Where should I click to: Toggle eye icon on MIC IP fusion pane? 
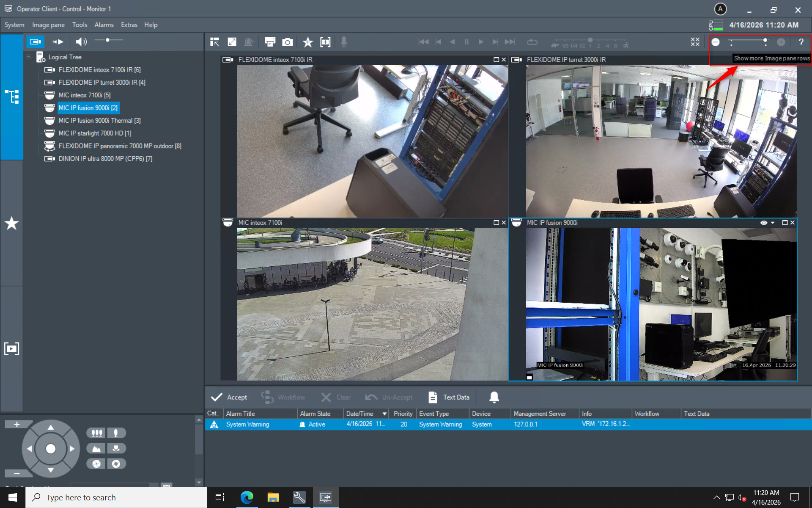tap(764, 223)
